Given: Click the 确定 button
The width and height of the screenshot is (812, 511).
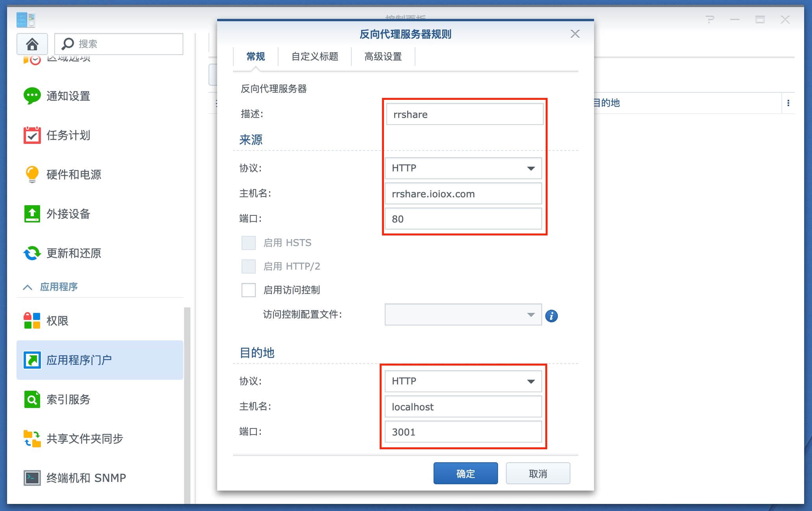Looking at the screenshot, I should point(465,473).
